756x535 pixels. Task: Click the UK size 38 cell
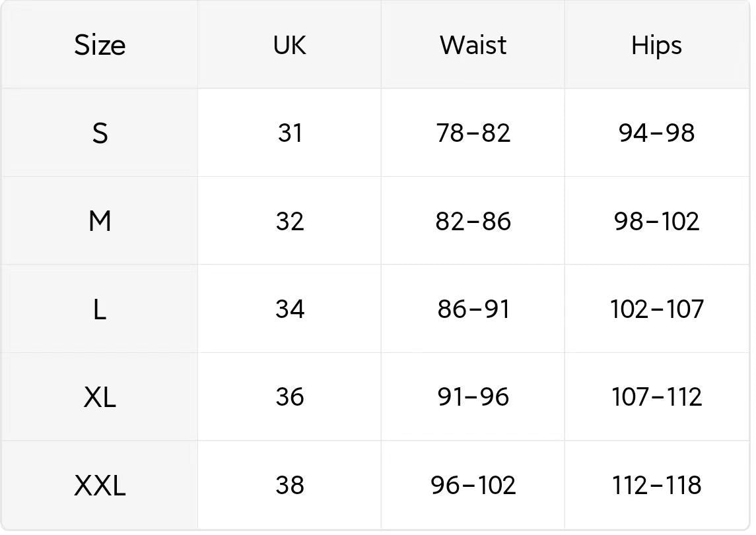(x=290, y=485)
